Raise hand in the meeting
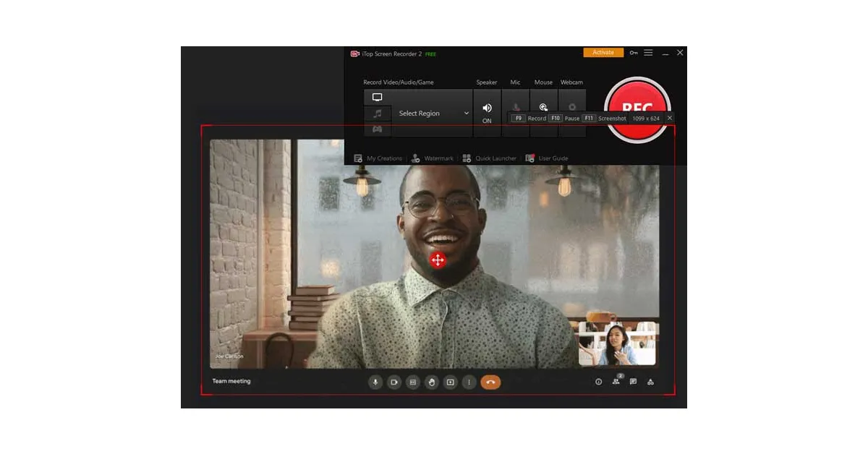Viewport: 868px width, 454px height. [432, 382]
